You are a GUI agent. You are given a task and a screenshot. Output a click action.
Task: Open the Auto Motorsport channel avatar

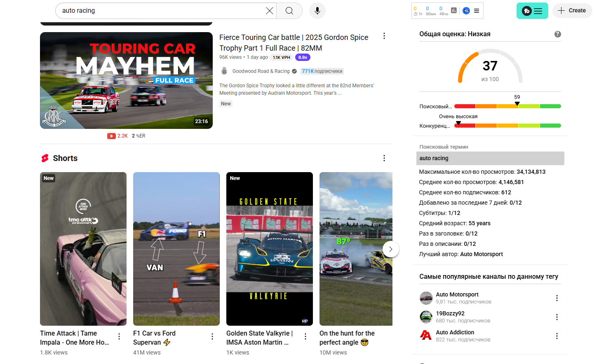(x=426, y=298)
